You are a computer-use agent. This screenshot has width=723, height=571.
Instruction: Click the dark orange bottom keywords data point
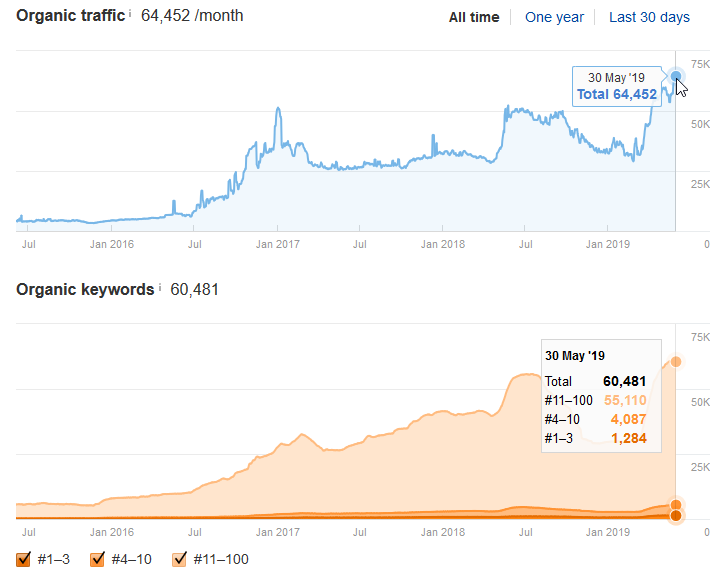676,515
